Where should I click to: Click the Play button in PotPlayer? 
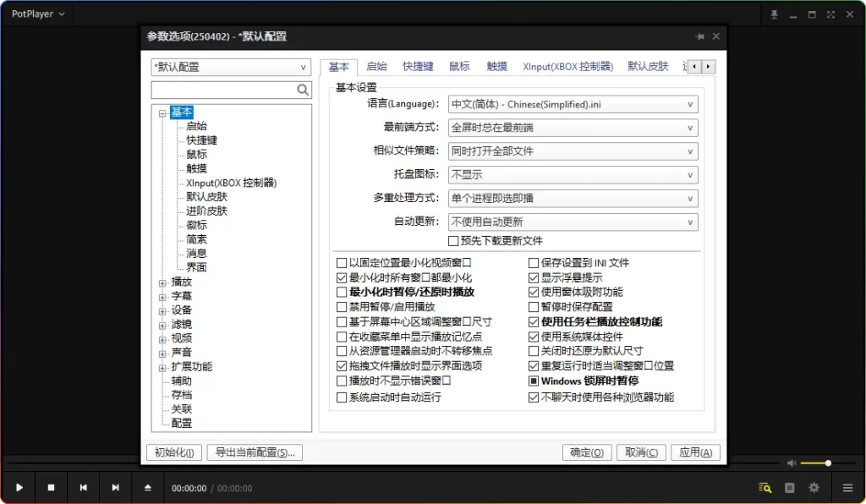point(19,487)
